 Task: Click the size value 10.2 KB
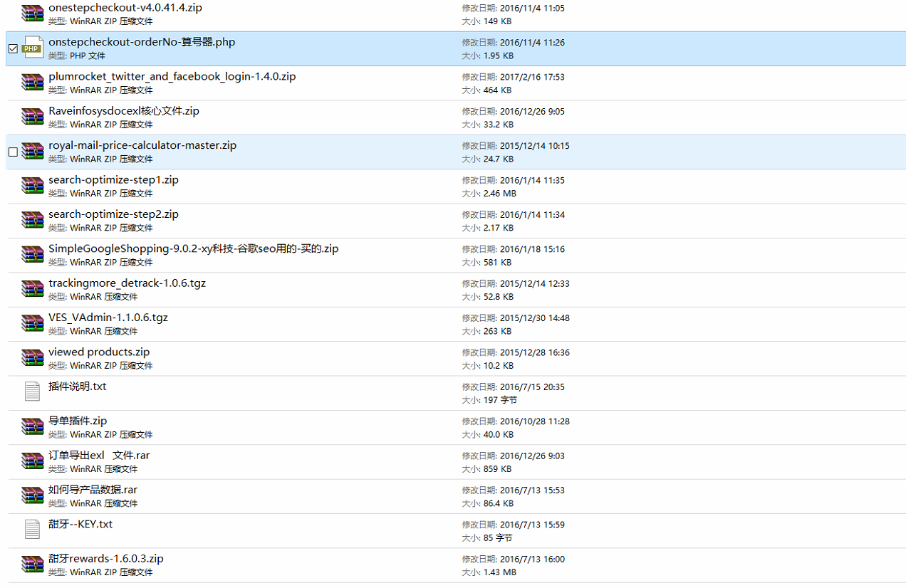click(x=499, y=366)
